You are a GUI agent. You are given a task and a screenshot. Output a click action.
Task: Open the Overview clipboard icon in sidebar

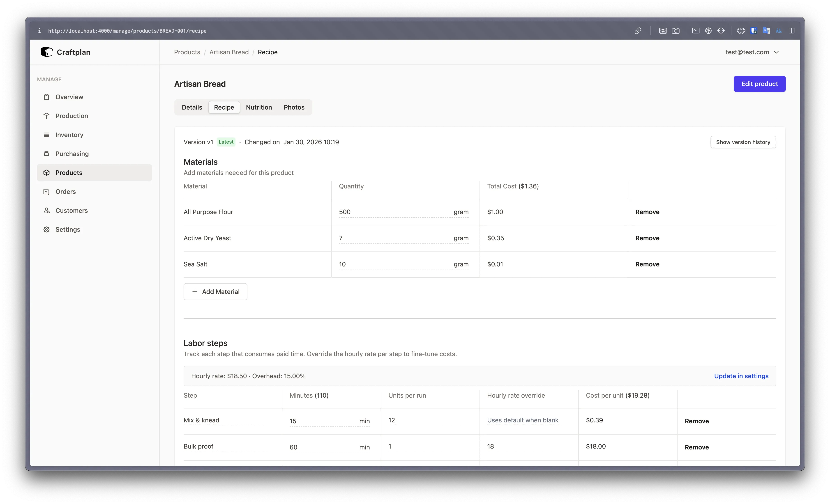pyautogui.click(x=47, y=97)
